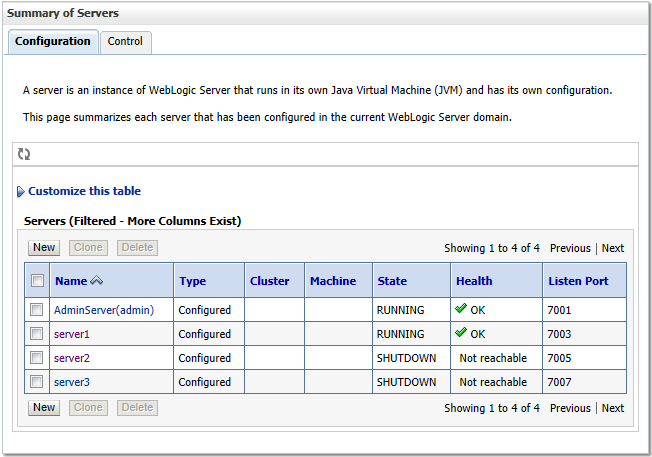The height and width of the screenshot is (457, 652).
Task: Sort by the Listen Port column header
Action: pos(578,281)
